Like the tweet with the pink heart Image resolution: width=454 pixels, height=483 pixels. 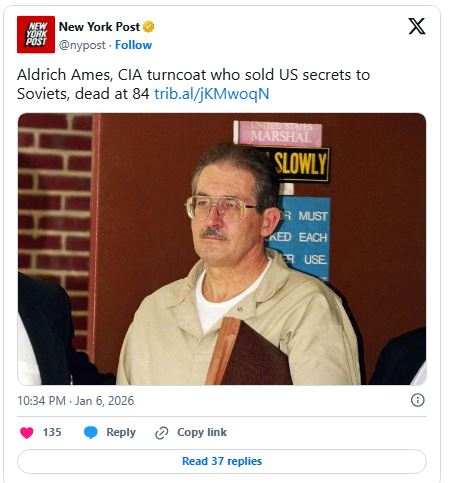click(27, 433)
